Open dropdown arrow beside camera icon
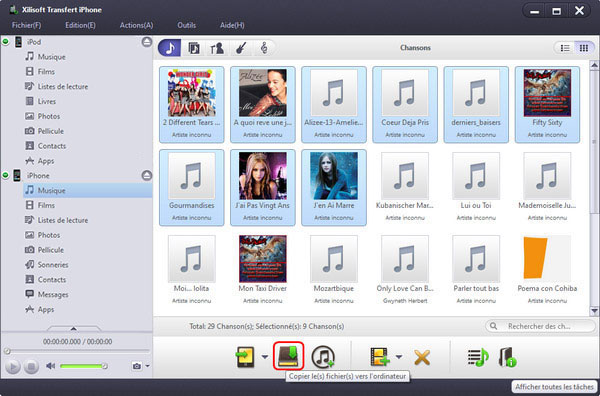600x396 pixels. point(147,366)
